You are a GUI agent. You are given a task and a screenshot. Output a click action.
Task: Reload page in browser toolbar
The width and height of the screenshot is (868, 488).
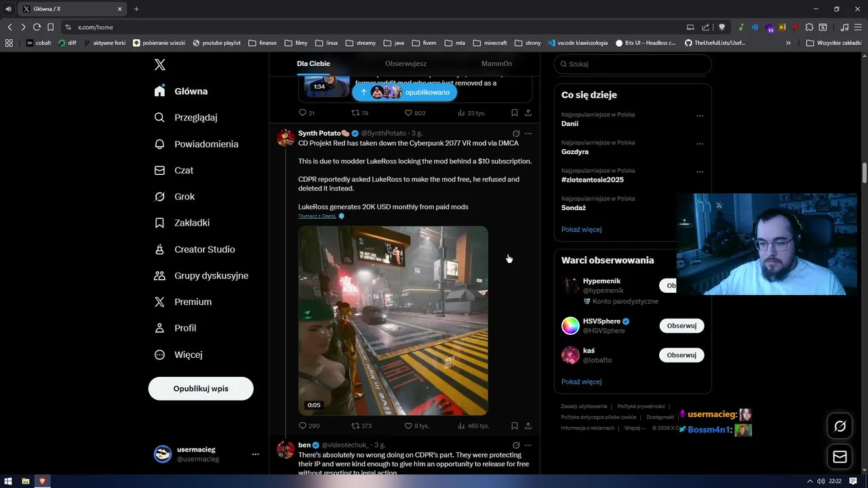click(x=37, y=27)
